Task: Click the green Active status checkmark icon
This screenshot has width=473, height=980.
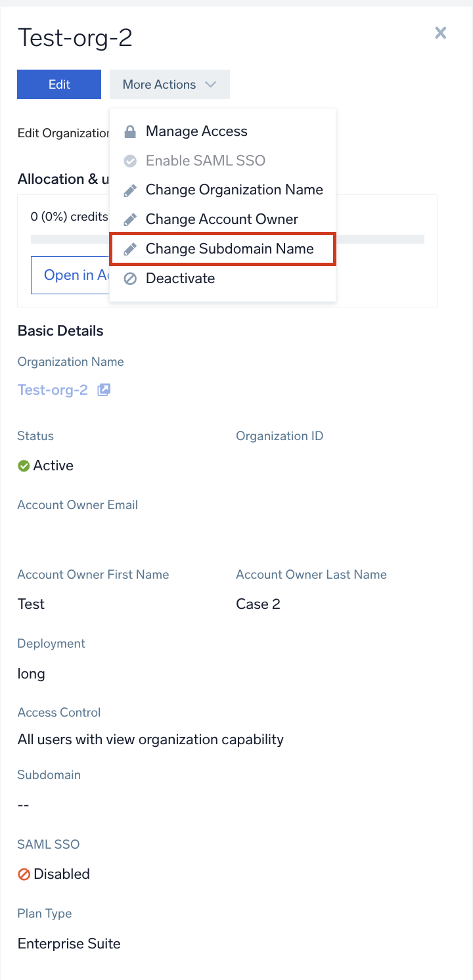Action: click(x=24, y=466)
